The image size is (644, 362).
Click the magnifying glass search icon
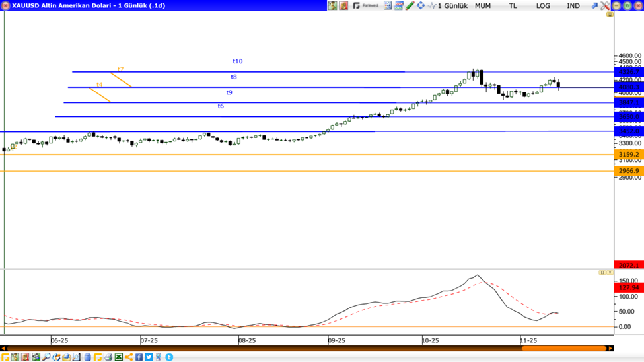point(46,357)
